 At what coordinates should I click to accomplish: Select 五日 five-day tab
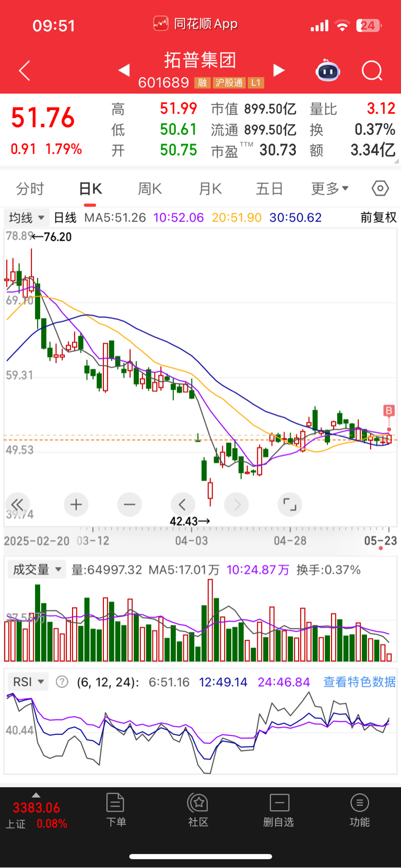point(269,188)
